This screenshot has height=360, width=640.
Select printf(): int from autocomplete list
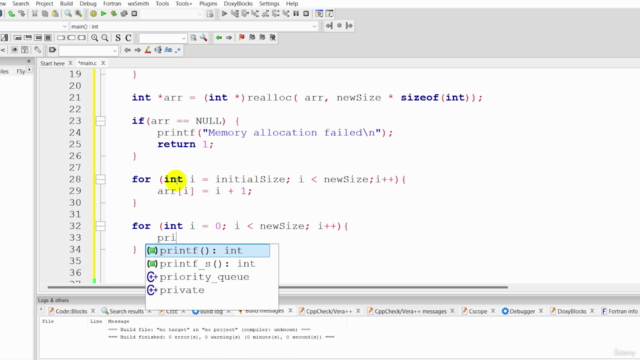pyautogui.click(x=208, y=251)
